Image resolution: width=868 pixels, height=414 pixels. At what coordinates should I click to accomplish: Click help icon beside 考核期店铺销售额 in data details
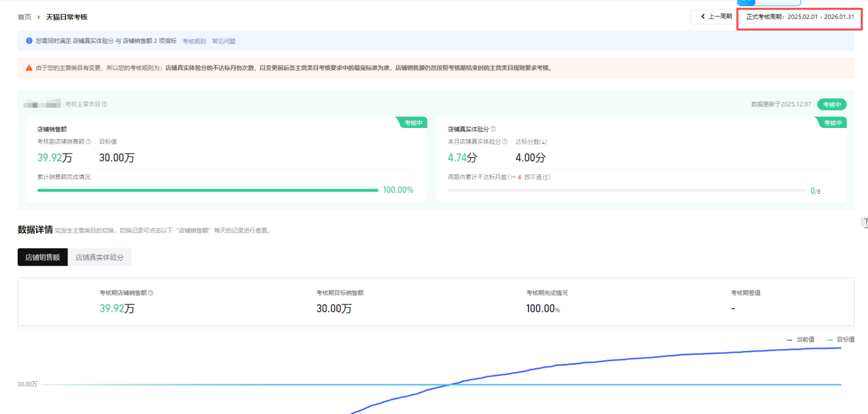[151, 293]
